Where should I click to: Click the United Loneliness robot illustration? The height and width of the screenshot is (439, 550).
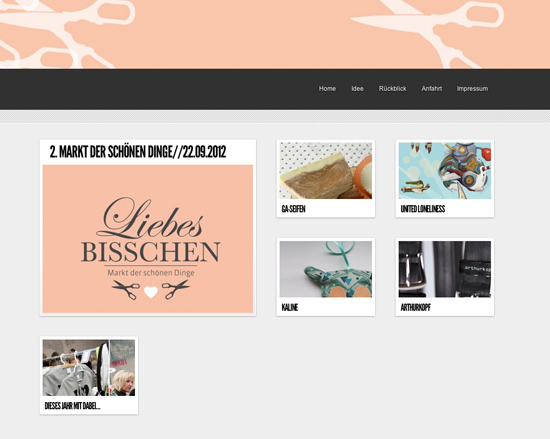[445, 171]
